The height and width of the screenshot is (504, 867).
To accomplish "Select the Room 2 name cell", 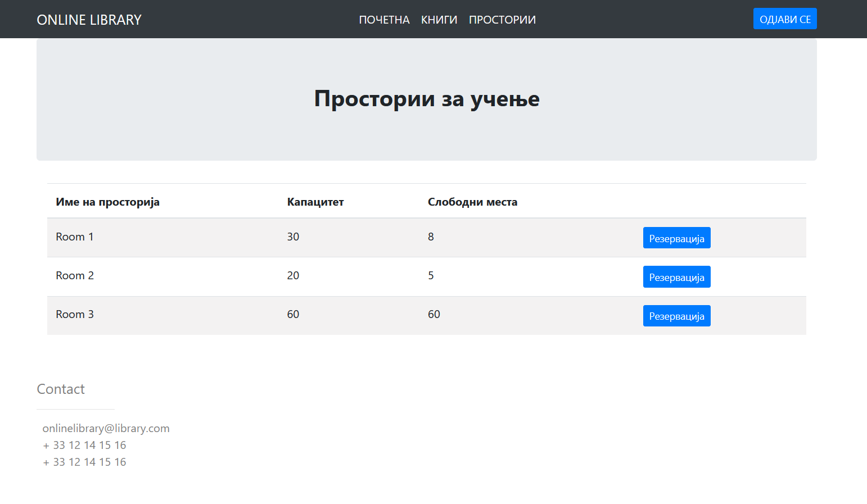I will (x=74, y=276).
